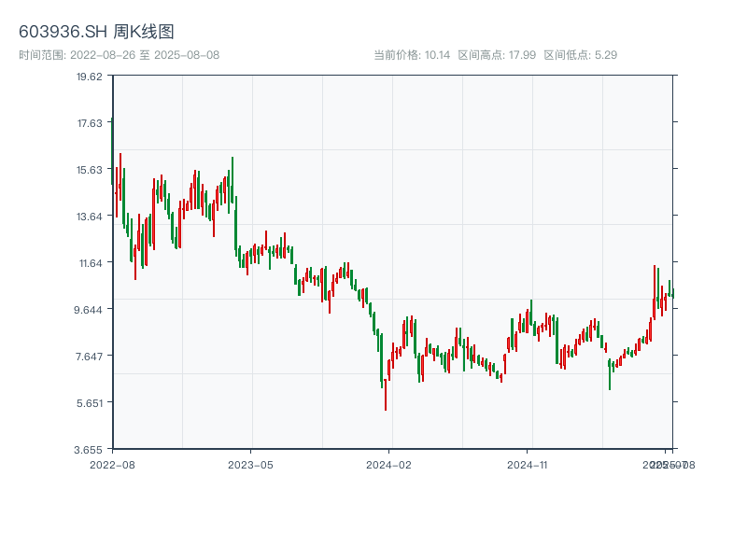
Task: Click the 3.655 y-axis price label
Action: coord(90,449)
